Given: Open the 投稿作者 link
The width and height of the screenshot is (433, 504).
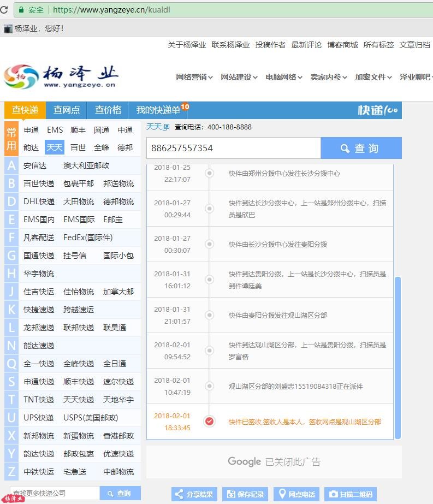Looking at the screenshot, I should (270, 45).
